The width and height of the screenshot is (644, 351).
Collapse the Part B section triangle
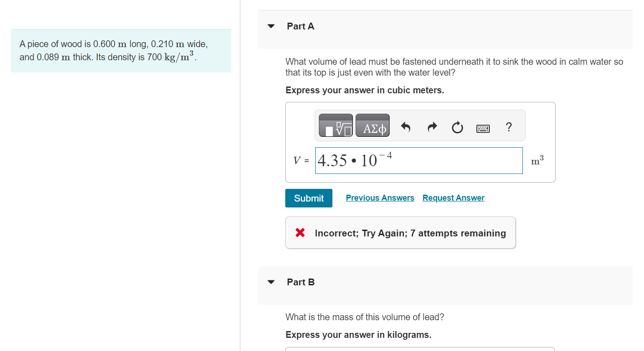271,281
